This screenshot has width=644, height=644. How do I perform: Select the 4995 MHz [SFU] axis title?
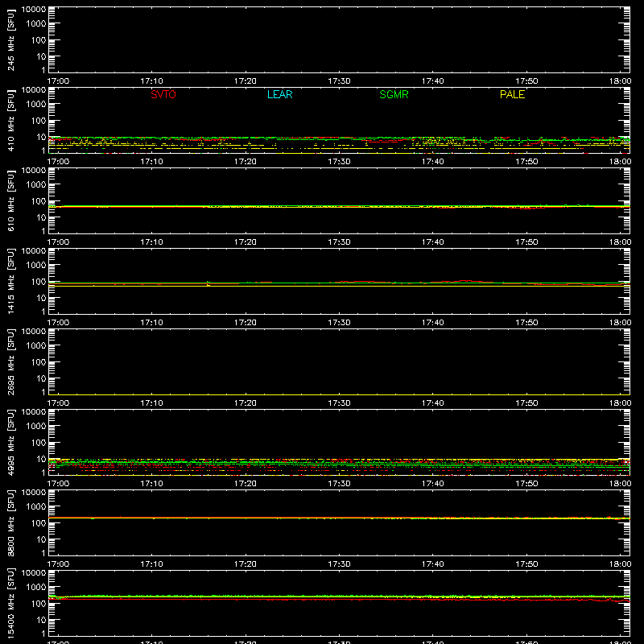tap(11, 443)
